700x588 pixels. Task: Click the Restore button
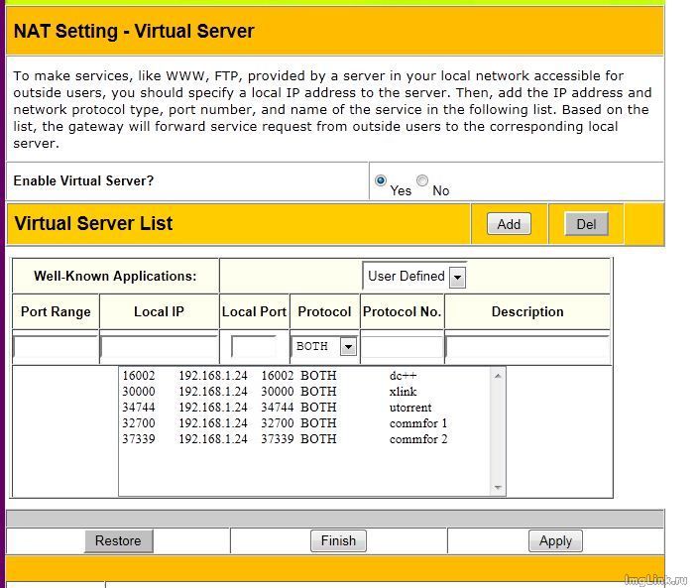[x=118, y=541]
